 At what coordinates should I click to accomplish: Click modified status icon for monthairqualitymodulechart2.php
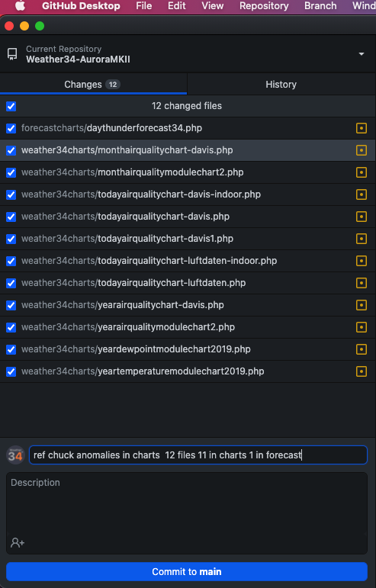pos(361,172)
